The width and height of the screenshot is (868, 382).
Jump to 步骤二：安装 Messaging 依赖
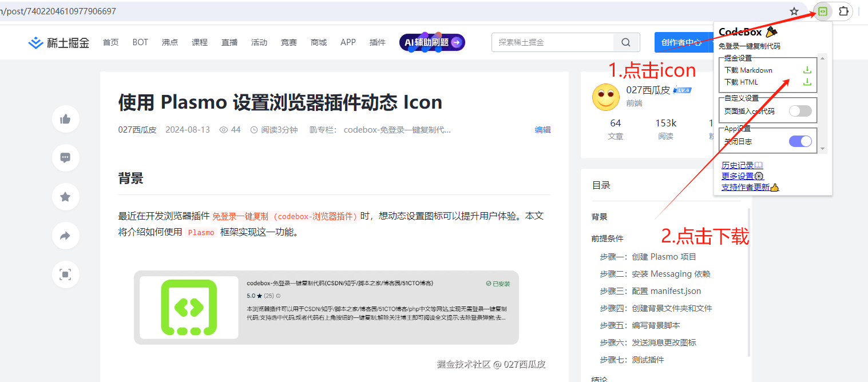[655, 274]
